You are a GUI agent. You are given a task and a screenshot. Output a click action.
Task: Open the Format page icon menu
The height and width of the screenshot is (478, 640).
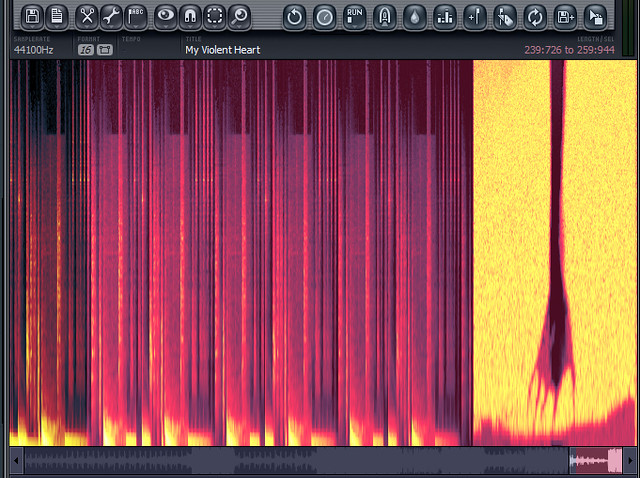point(57,17)
